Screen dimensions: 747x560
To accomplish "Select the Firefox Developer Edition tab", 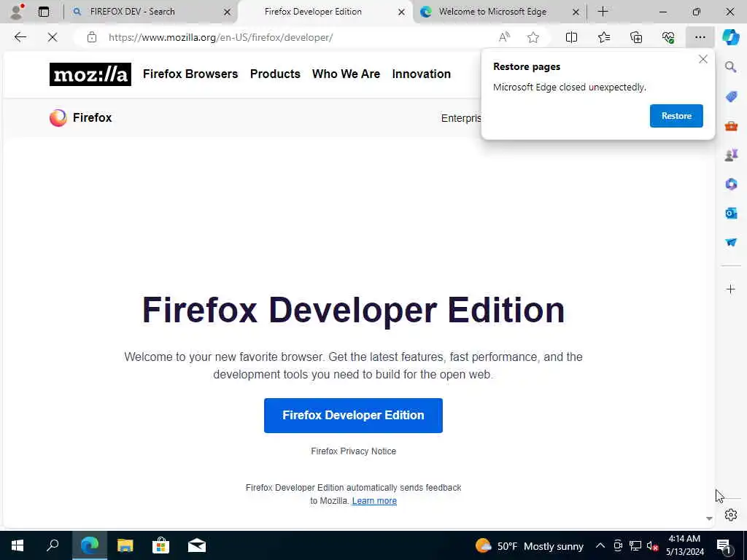I will (313, 12).
